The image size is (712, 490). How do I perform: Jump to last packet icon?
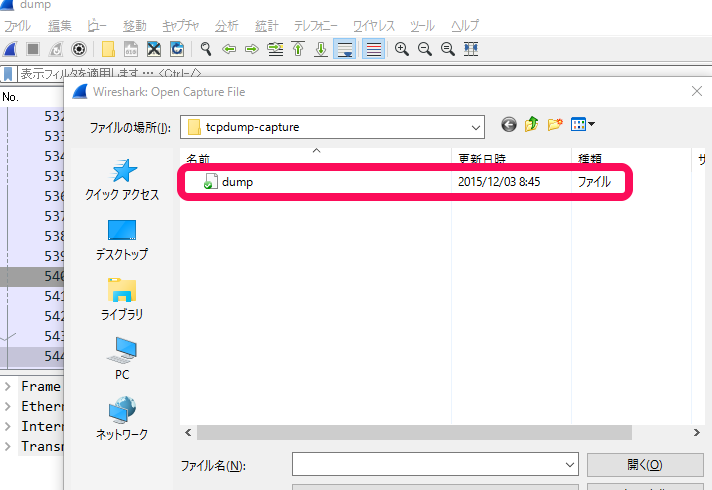(x=321, y=49)
